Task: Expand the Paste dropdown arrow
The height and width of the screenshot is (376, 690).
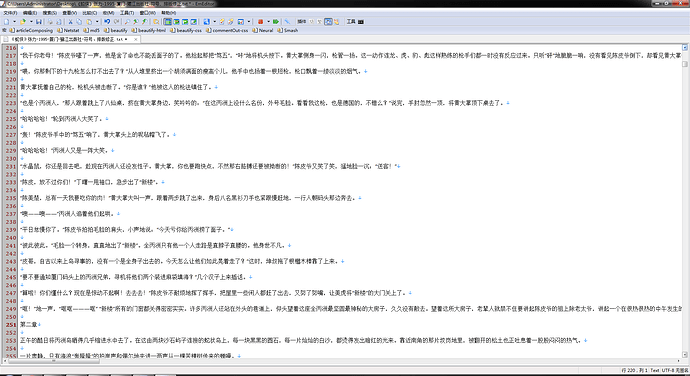Action: [97, 22]
